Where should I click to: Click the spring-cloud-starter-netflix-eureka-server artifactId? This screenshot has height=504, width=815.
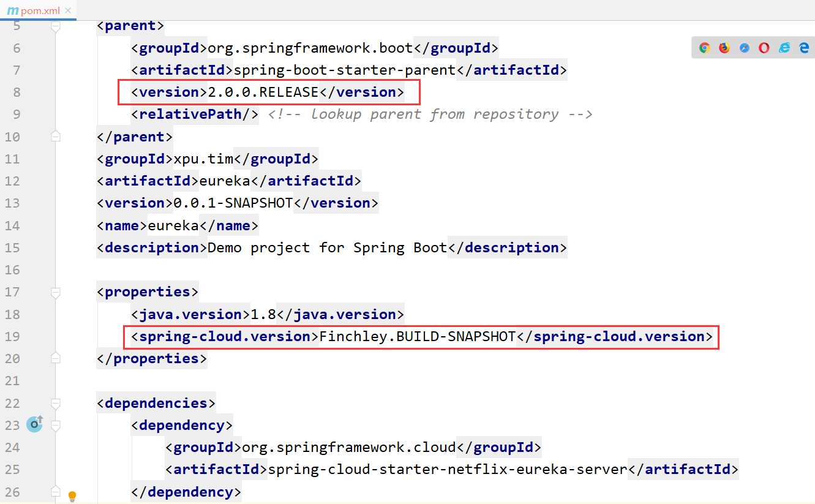click(448, 470)
